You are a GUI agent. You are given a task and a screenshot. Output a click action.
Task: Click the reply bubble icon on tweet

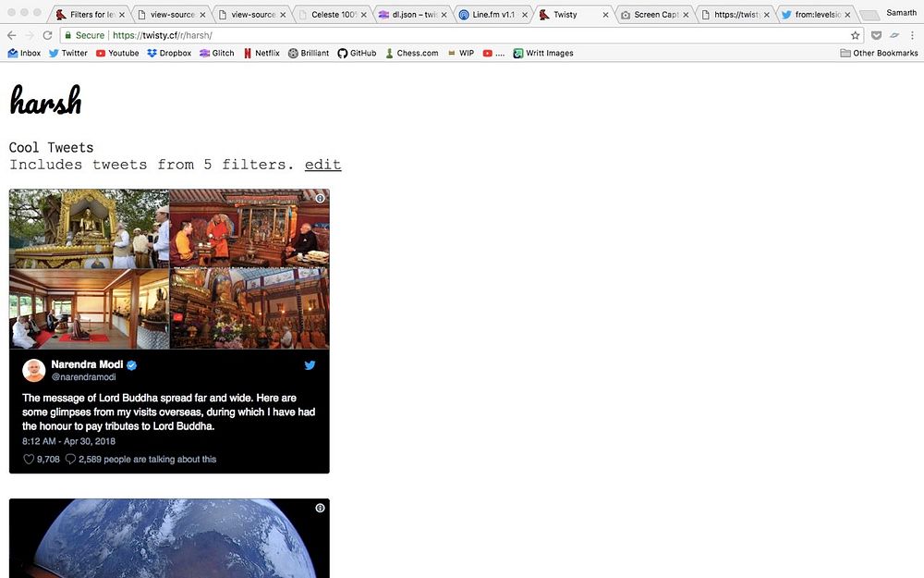click(x=70, y=459)
